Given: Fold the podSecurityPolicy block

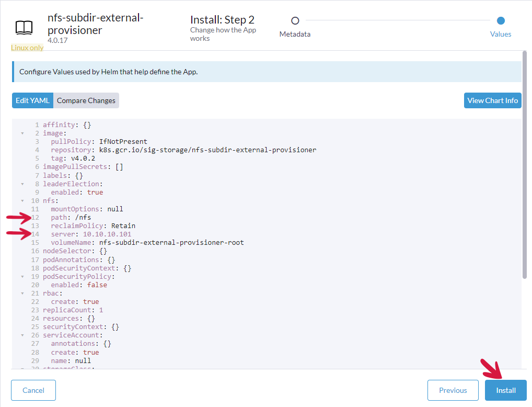Looking at the screenshot, I should [22, 277].
